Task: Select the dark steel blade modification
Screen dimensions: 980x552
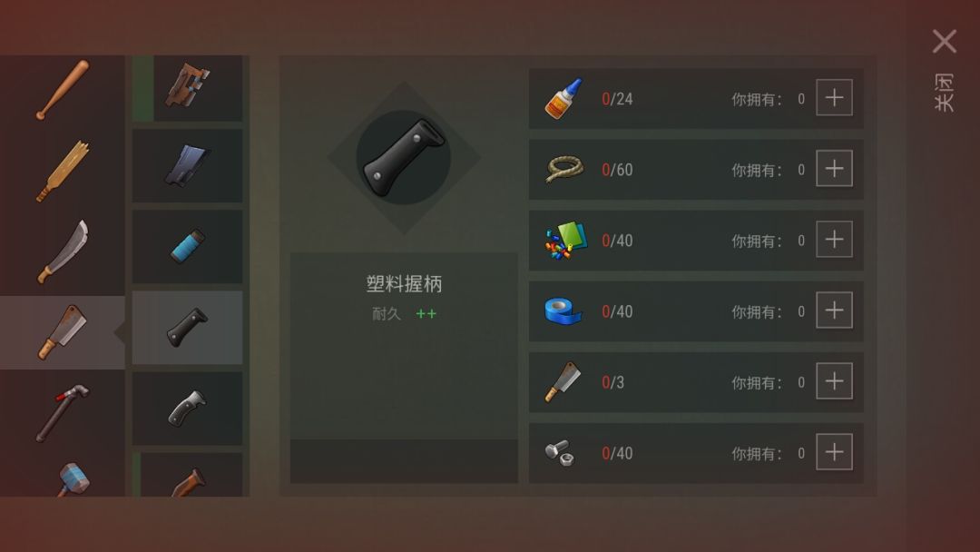Action: point(188,165)
